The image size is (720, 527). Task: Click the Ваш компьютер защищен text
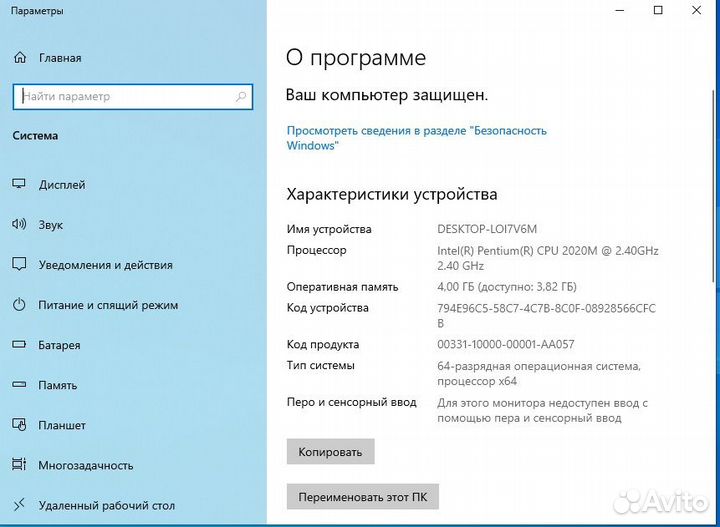click(387, 95)
